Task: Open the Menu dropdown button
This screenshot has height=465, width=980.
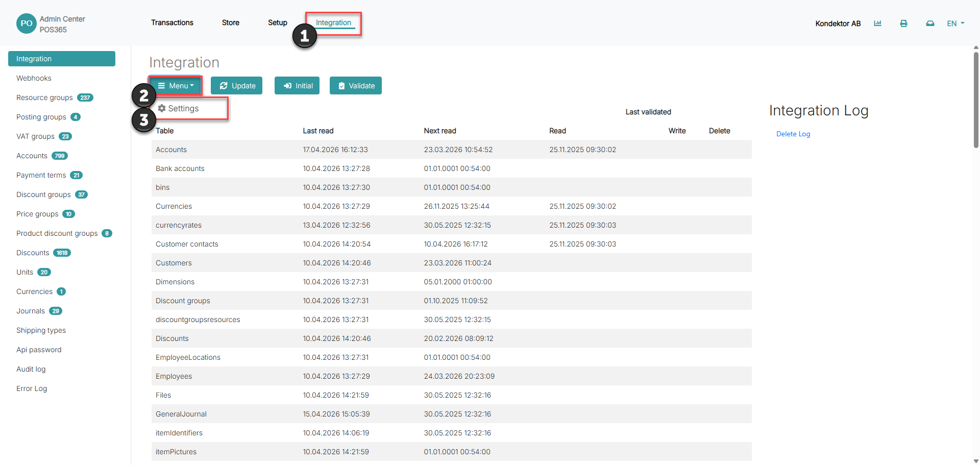Action: (x=176, y=86)
